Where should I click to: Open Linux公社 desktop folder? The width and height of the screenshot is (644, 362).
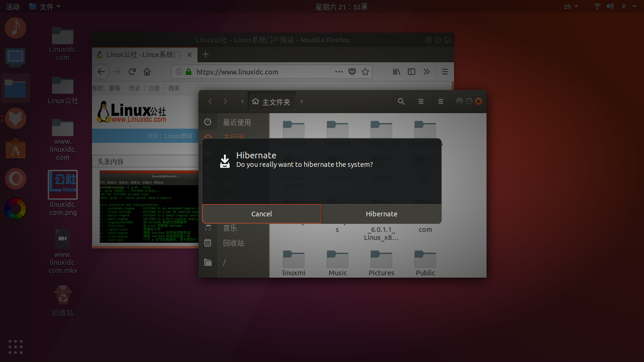coord(63,90)
